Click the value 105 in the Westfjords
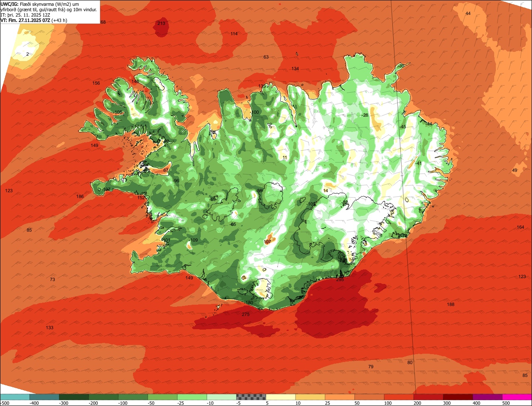532x406 pixels. click(x=118, y=112)
